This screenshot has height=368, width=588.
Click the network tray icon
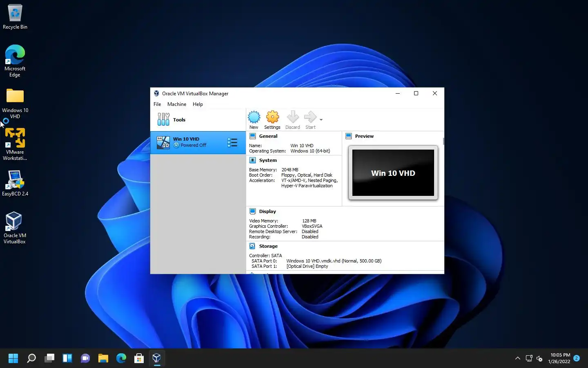(529, 358)
